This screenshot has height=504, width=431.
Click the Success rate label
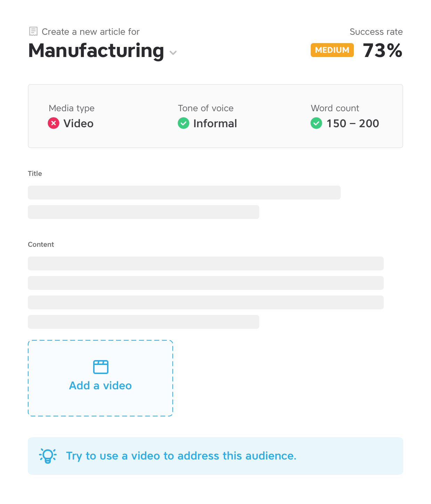coord(376,32)
